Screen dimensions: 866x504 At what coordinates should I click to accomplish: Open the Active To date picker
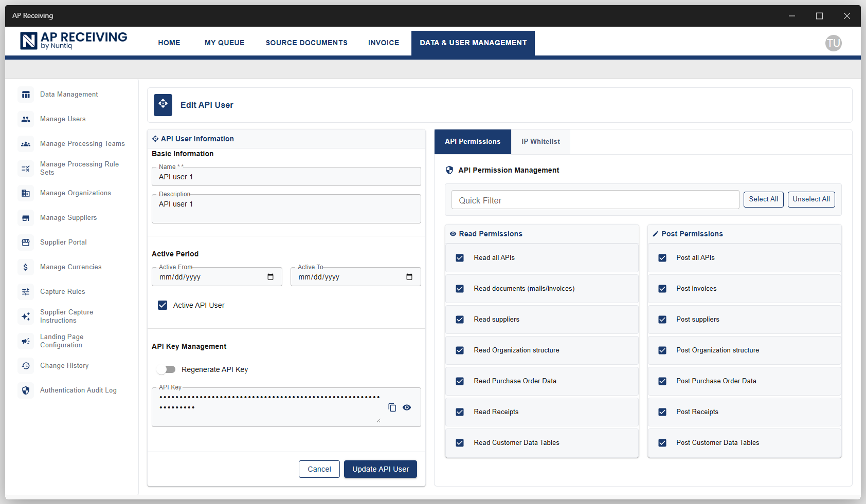pos(409,276)
